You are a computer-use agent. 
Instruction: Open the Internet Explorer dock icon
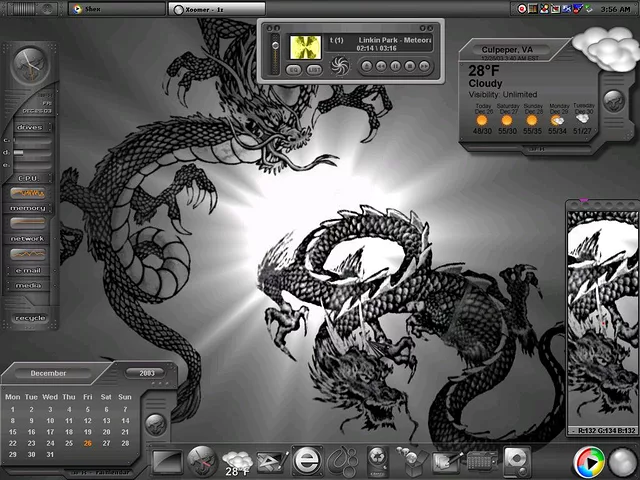coord(307,460)
